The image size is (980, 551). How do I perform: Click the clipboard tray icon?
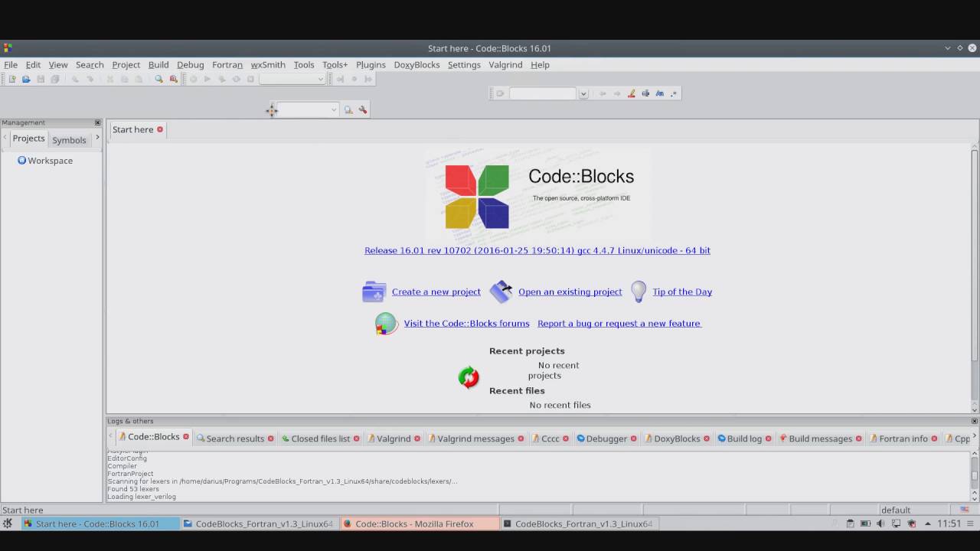click(x=850, y=524)
